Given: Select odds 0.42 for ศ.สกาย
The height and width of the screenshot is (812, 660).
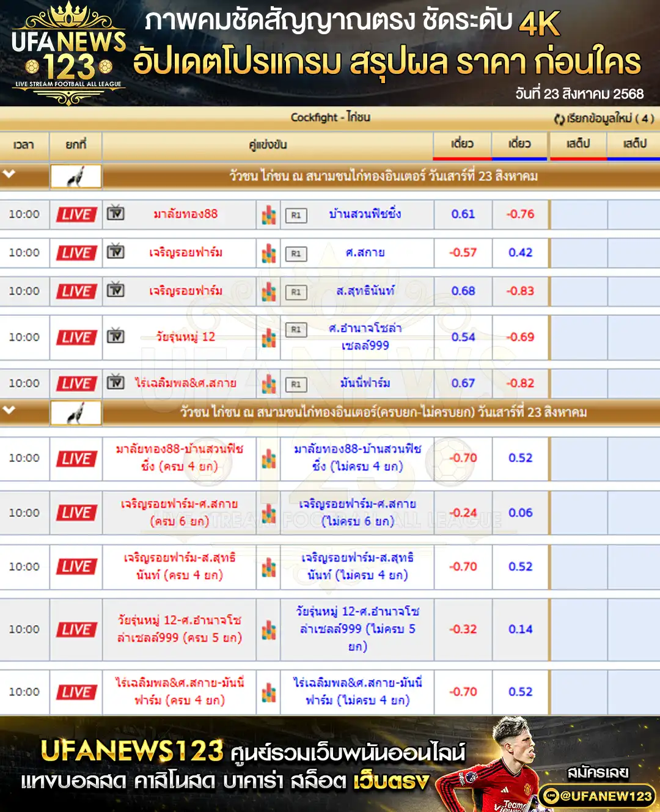Looking at the screenshot, I should pos(520,252).
